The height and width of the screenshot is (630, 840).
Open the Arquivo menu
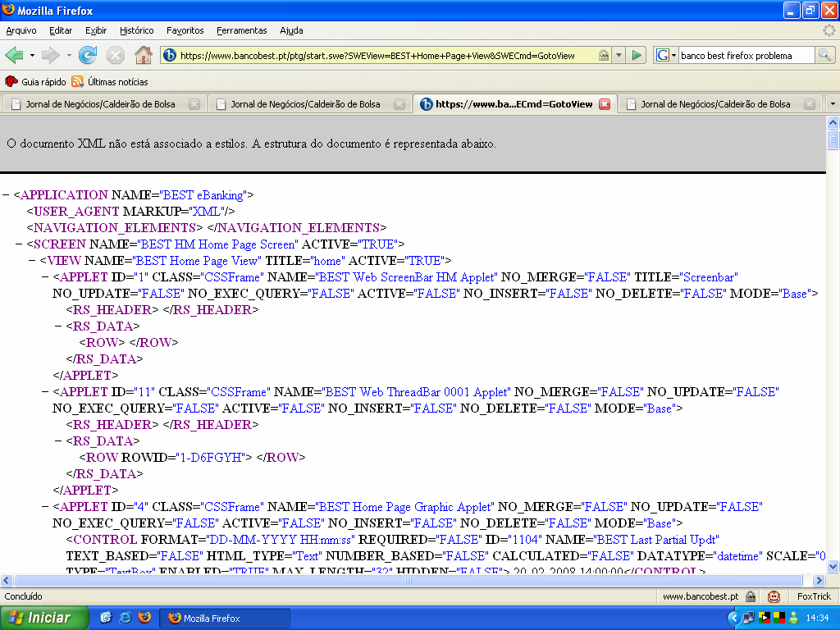(x=21, y=30)
